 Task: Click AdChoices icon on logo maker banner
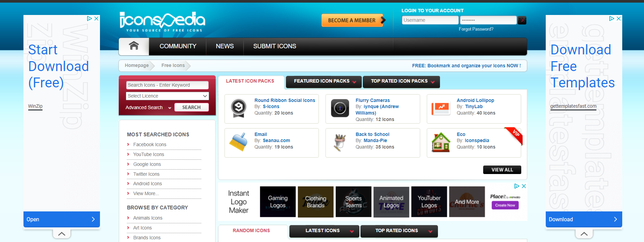(x=517, y=186)
